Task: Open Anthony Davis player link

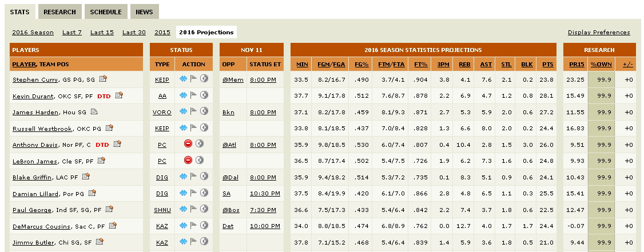Action: [x=35, y=145]
